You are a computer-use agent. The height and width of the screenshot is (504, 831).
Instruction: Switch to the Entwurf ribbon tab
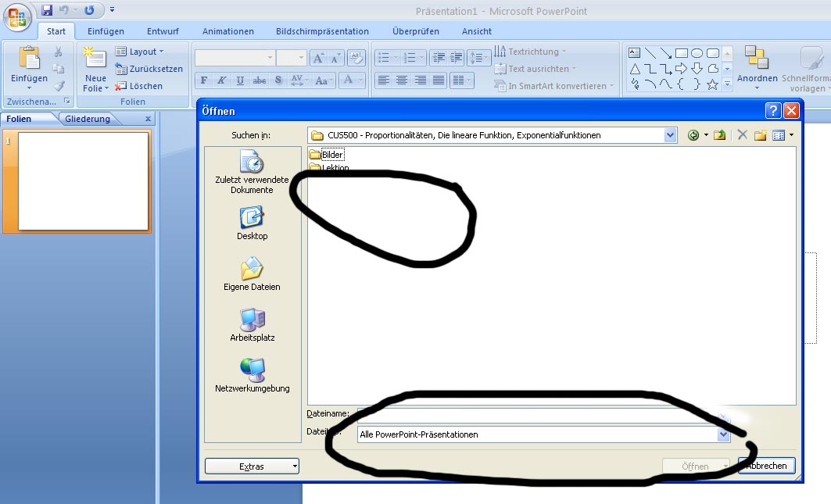pyautogui.click(x=163, y=31)
